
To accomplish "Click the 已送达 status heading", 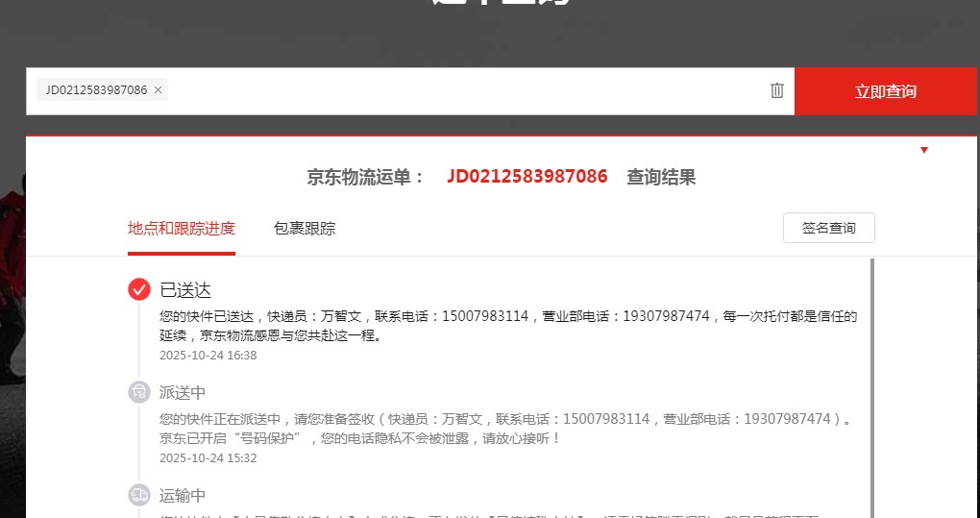I will pyautogui.click(x=185, y=290).
